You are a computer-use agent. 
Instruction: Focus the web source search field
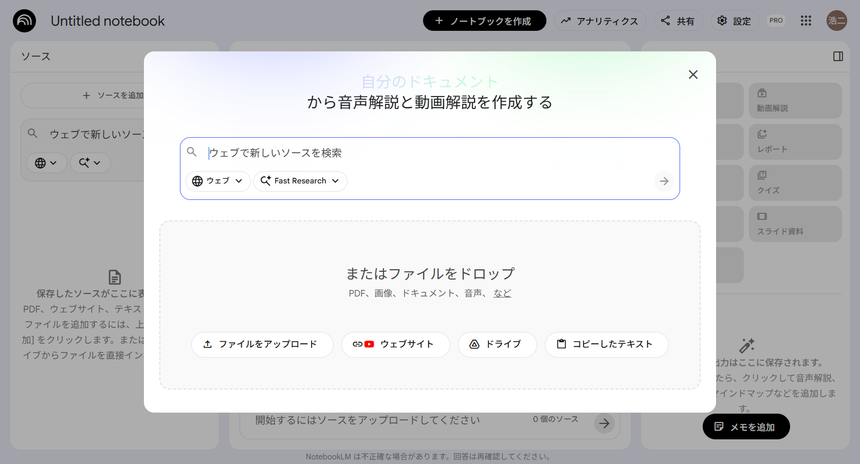pyautogui.click(x=430, y=153)
